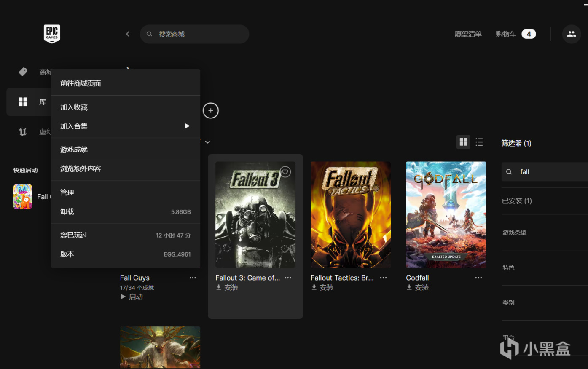
Task: Select 库 library sidebar item
Action: point(29,102)
